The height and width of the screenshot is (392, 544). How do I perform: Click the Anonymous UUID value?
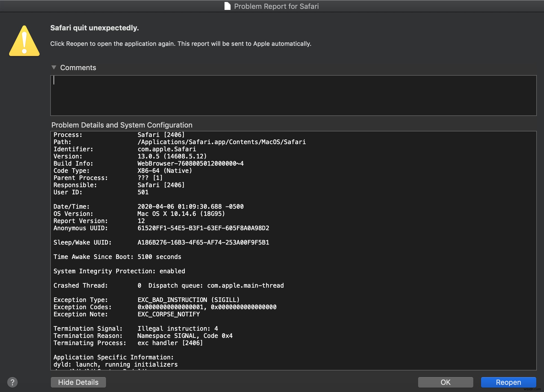click(x=204, y=228)
